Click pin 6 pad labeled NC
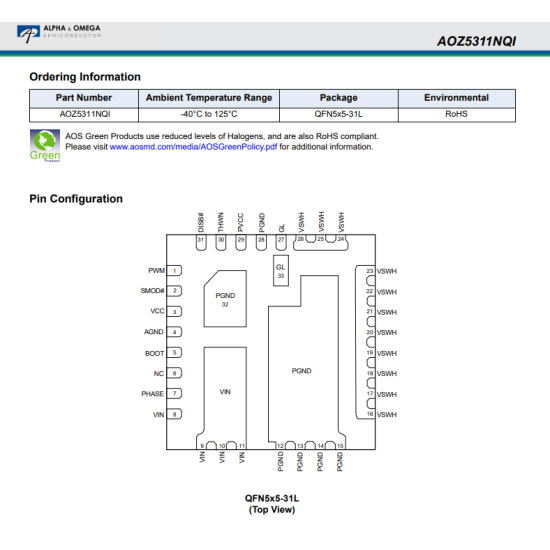Image resolution: width=550 pixels, height=550 pixels. [174, 373]
